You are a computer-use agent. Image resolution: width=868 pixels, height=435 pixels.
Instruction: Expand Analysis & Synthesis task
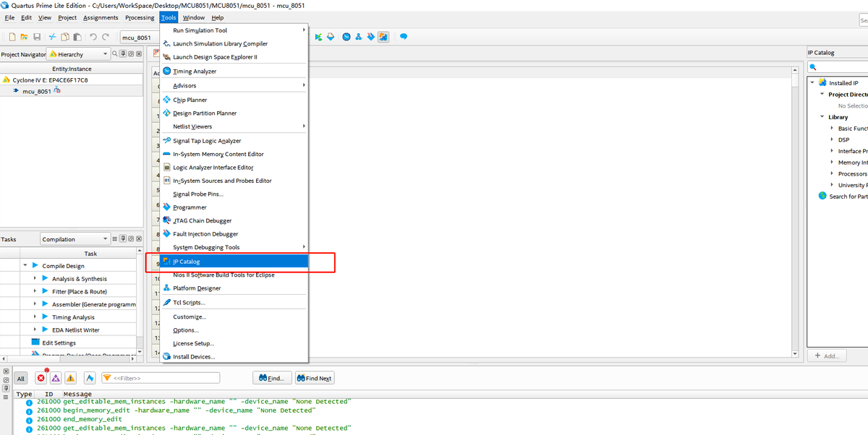coord(35,278)
